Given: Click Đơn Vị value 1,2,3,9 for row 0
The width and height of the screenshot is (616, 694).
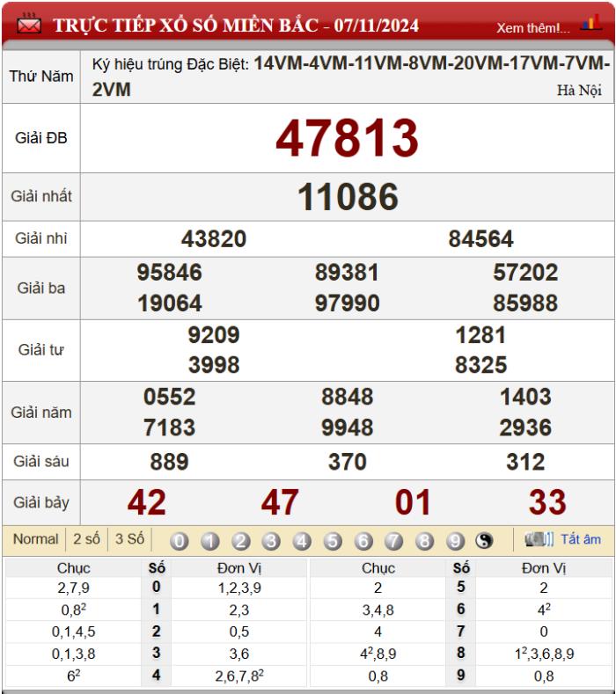Looking at the screenshot, I should click(239, 588).
